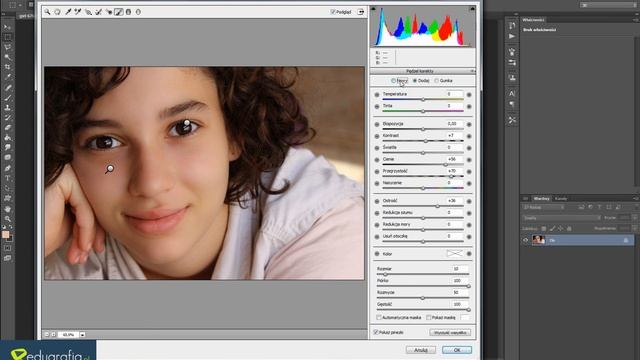
Task: Select Type tool in Photoshop left toolbar
Action: point(7,178)
